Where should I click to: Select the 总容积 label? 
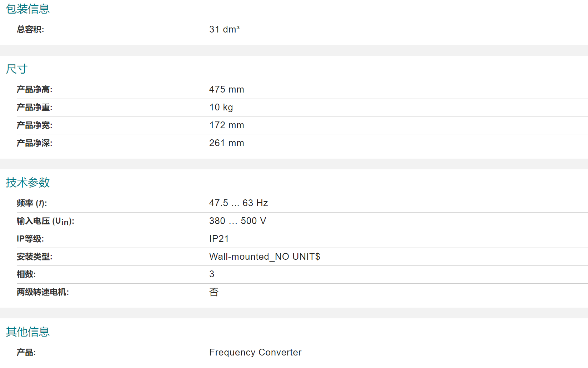click(30, 29)
